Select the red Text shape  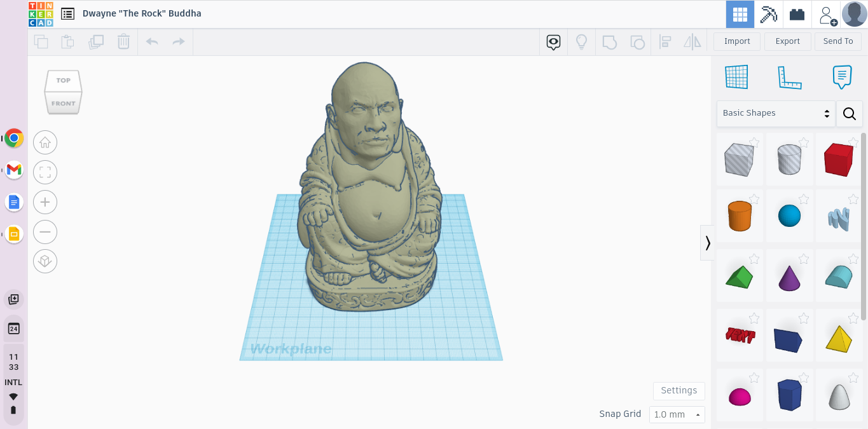(x=740, y=336)
